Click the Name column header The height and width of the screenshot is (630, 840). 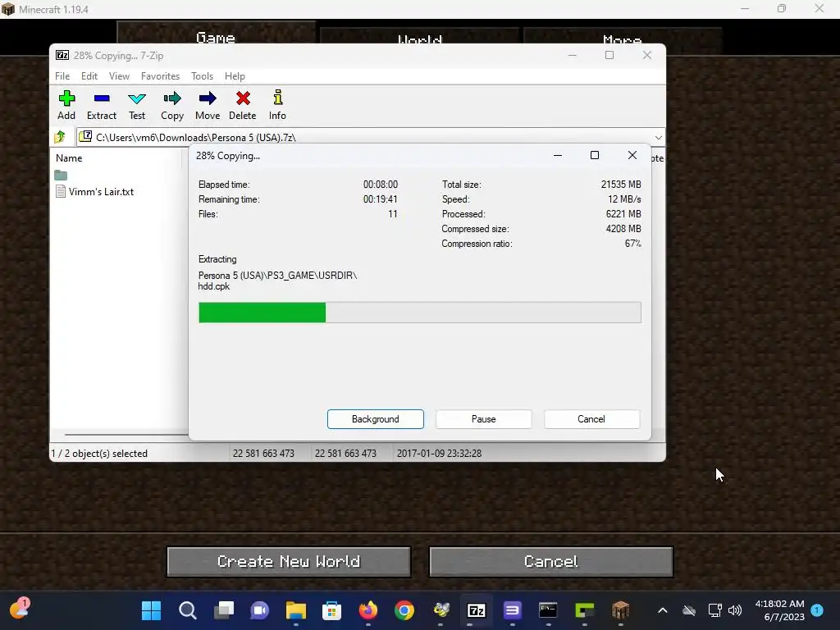[69, 158]
